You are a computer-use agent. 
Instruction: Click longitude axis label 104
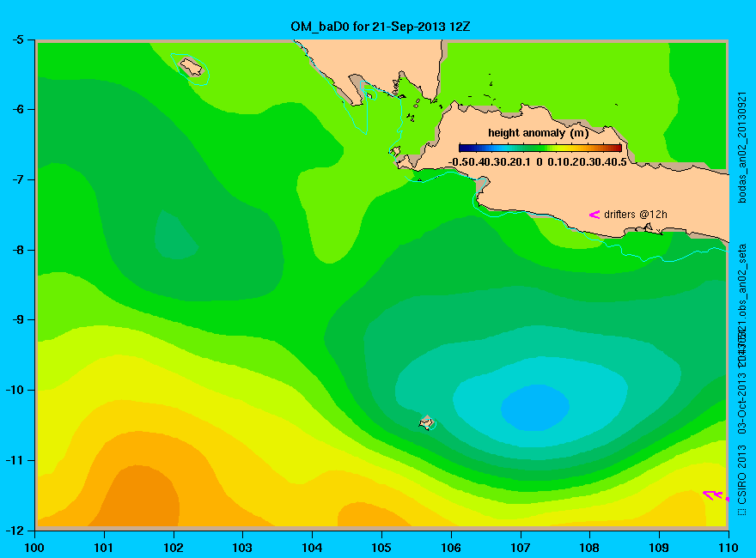click(x=312, y=548)
